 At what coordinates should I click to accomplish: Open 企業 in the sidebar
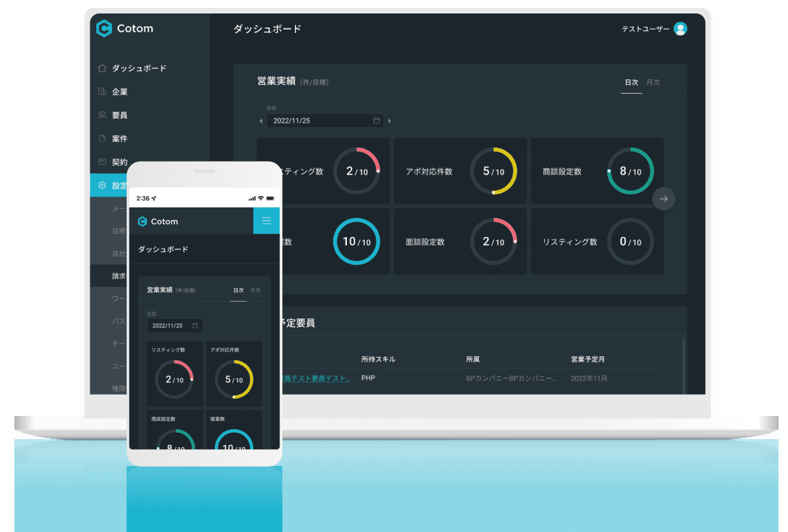[x=120, y=92]
